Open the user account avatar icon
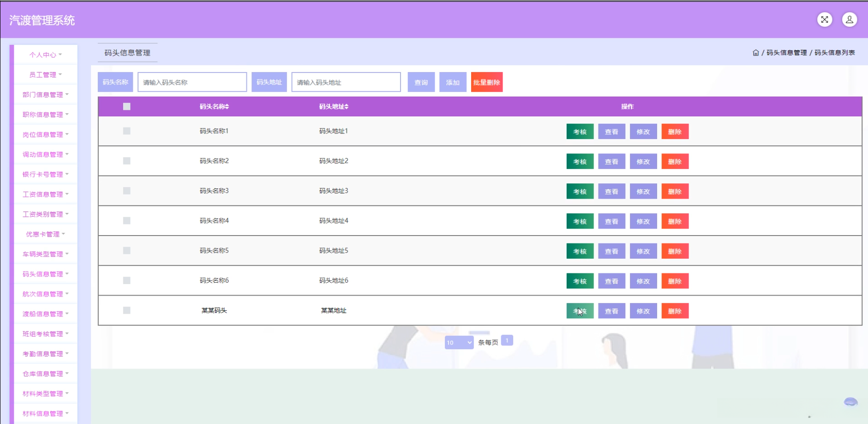The image size is (868, 424). [850, 19]
